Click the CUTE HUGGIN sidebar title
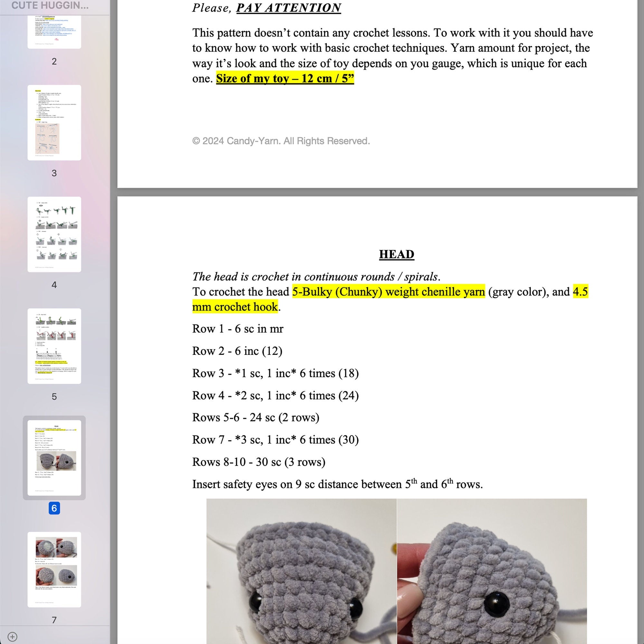 tap(50, 5)
